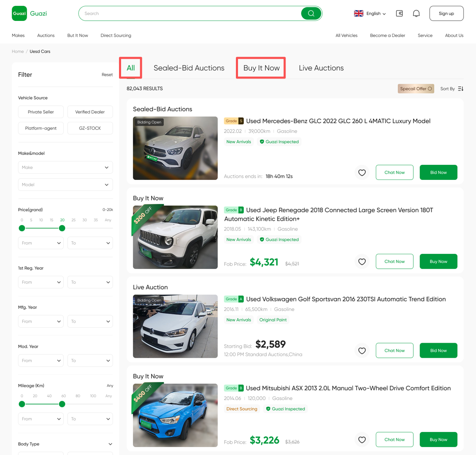This screenshot has height=455, width=476.
Task: Open the English language dropdown
Action: click(370, 13)
